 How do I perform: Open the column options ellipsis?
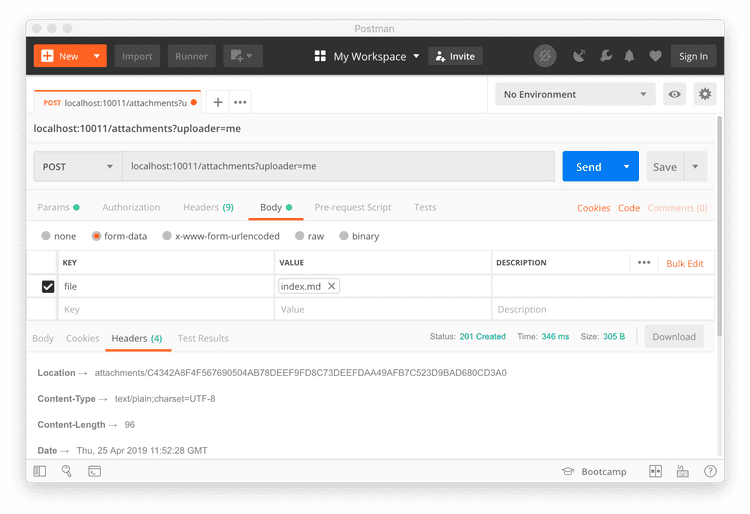coord(644,262)
